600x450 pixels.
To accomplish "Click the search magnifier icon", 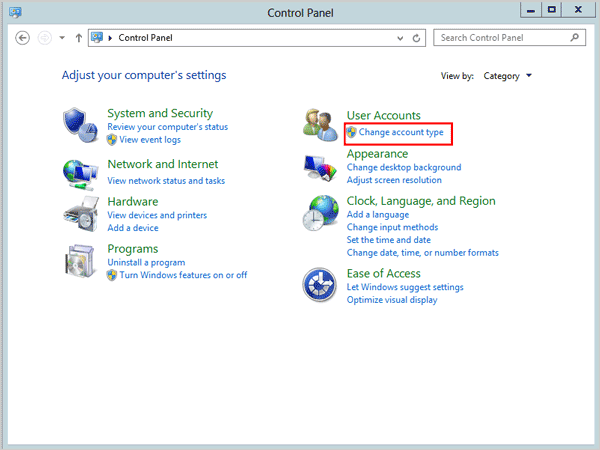I will pyautogui.click(x=574, y=38).
